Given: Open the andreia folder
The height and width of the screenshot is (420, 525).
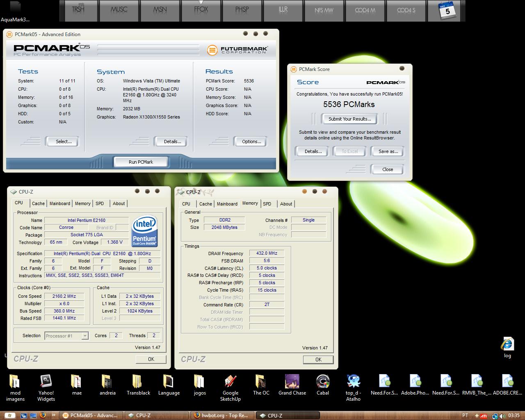Looking at the screenshot, I should click(x=107, y=385).
